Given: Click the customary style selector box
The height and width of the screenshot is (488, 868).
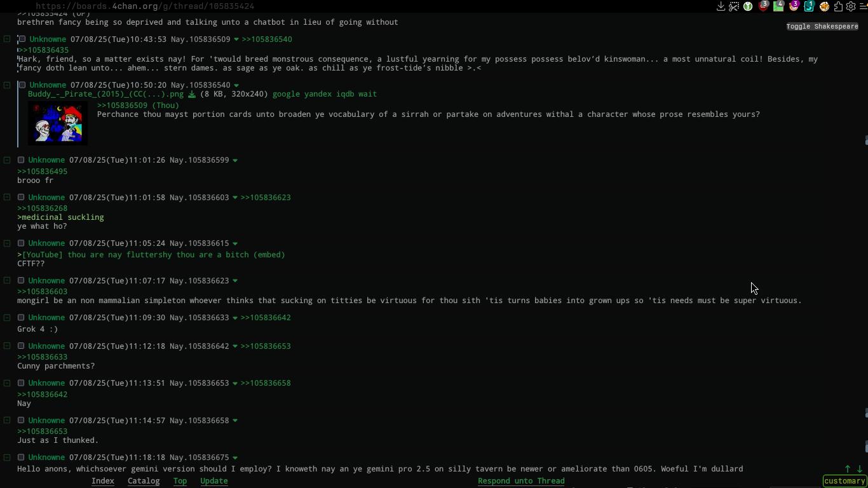Looking at the screenshot, I should (x=844, y=481).
